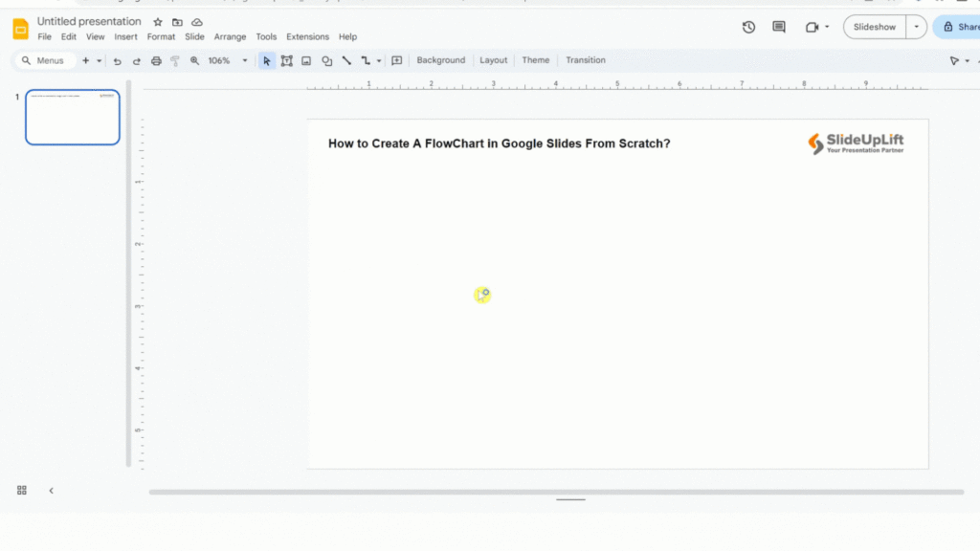Open version history via the clock icon
Screen dimensions: 980x551
(x=748, y=27)
